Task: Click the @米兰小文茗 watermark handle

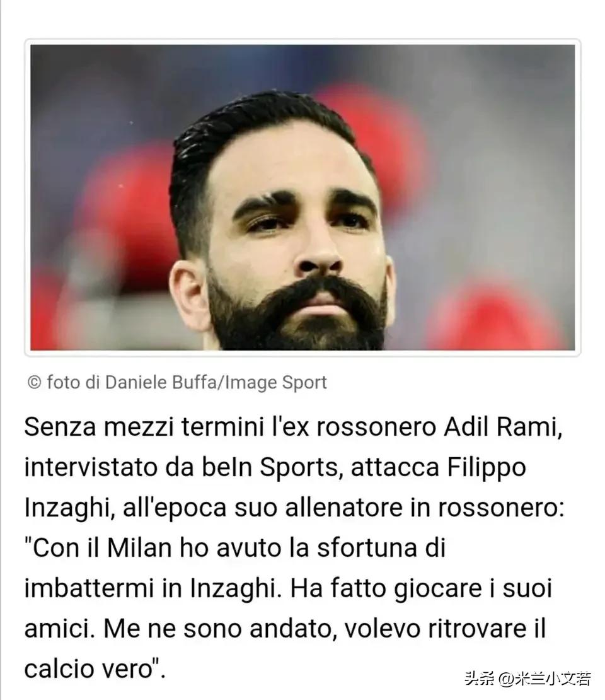Action: tap(544, 679)
